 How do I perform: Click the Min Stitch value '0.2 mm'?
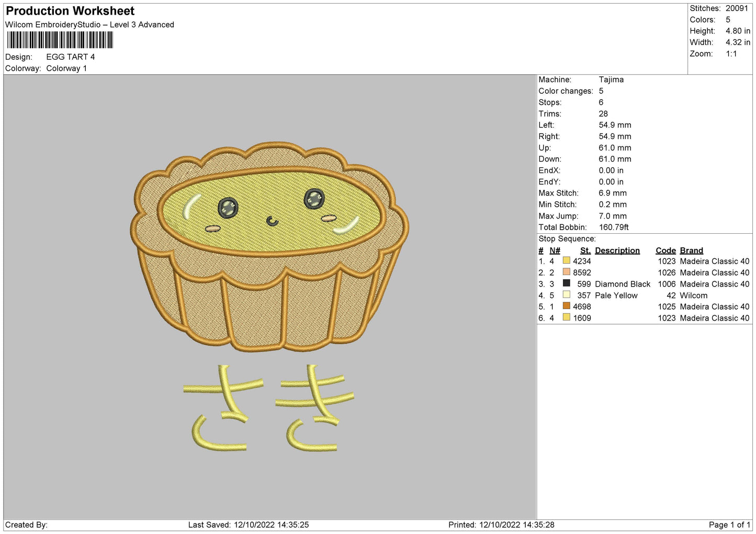[613, 204]
